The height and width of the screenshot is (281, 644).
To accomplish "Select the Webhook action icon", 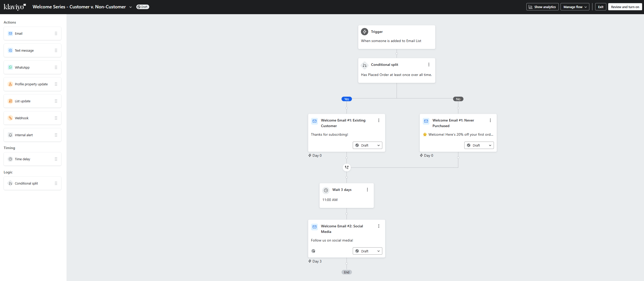I will tap(10, 118).
